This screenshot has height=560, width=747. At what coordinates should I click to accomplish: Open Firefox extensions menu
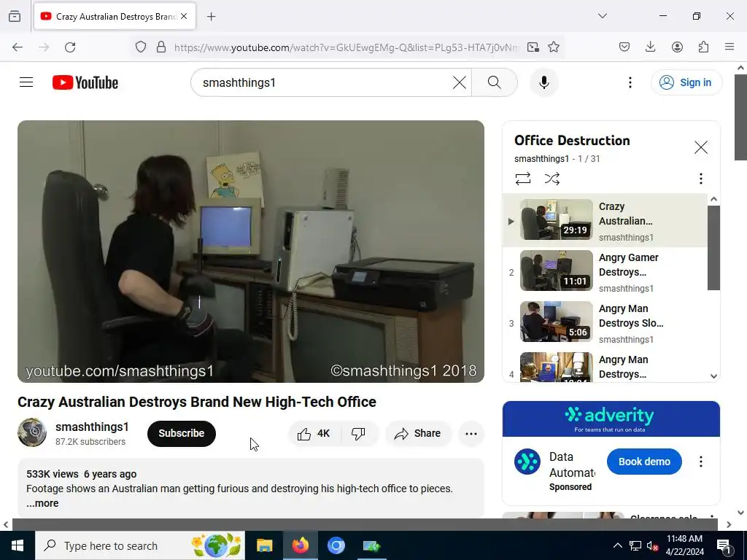pos(703,47)
